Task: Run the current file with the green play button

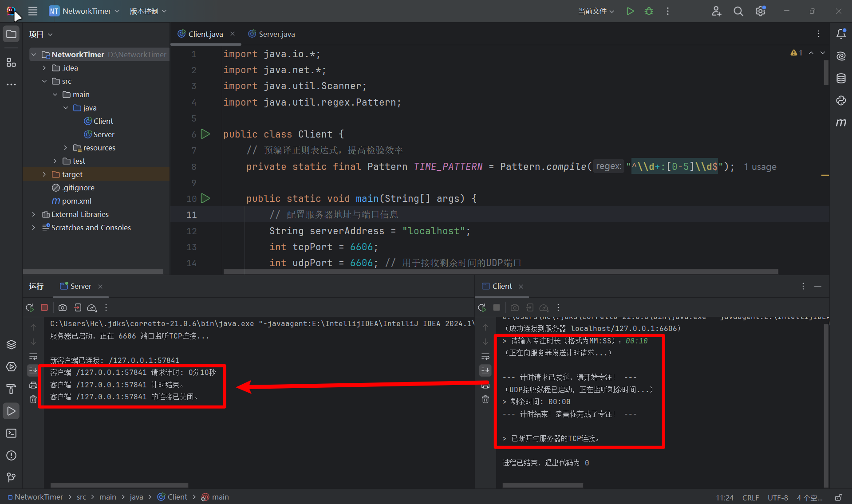Action: pyautogui.click(x=630, y=11)
